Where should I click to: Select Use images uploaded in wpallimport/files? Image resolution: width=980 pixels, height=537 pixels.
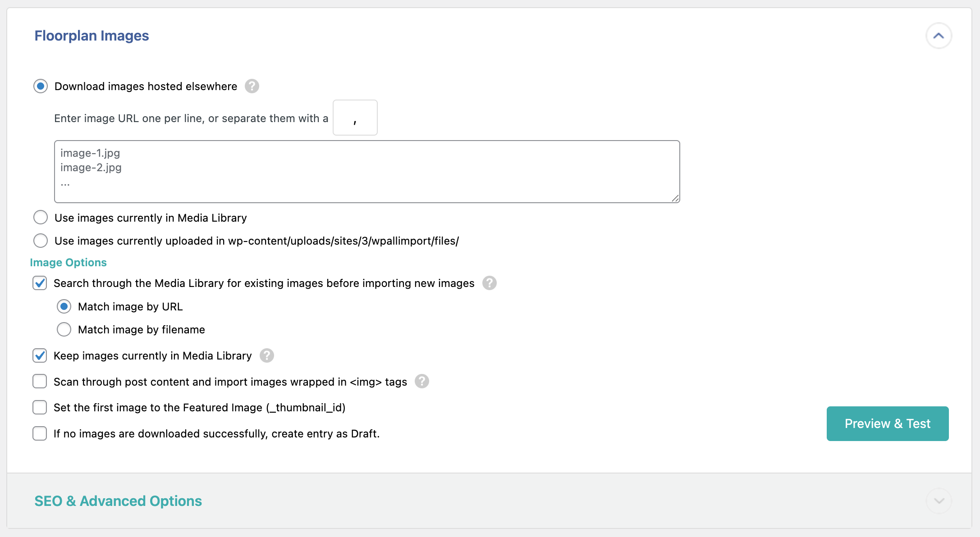tap(41, 241)
